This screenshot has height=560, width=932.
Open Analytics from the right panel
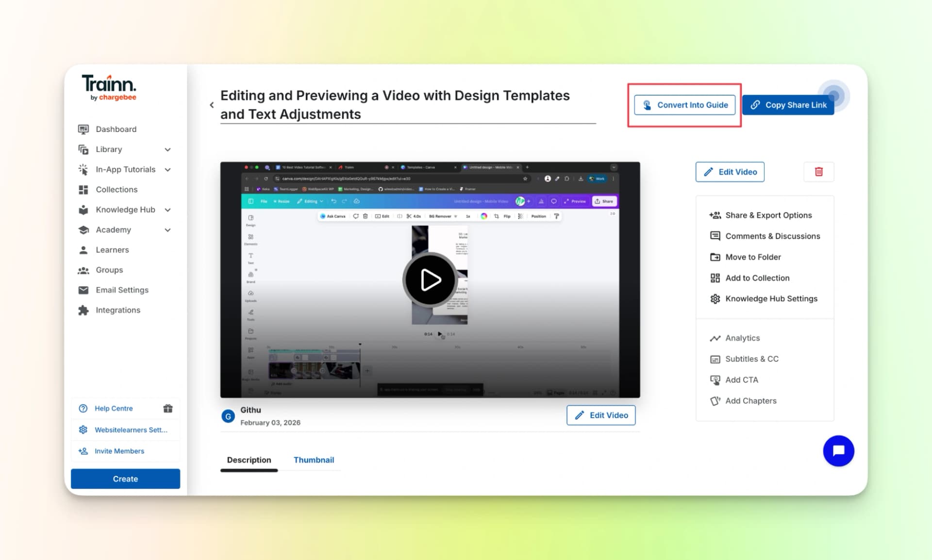[x=742, y=338]
